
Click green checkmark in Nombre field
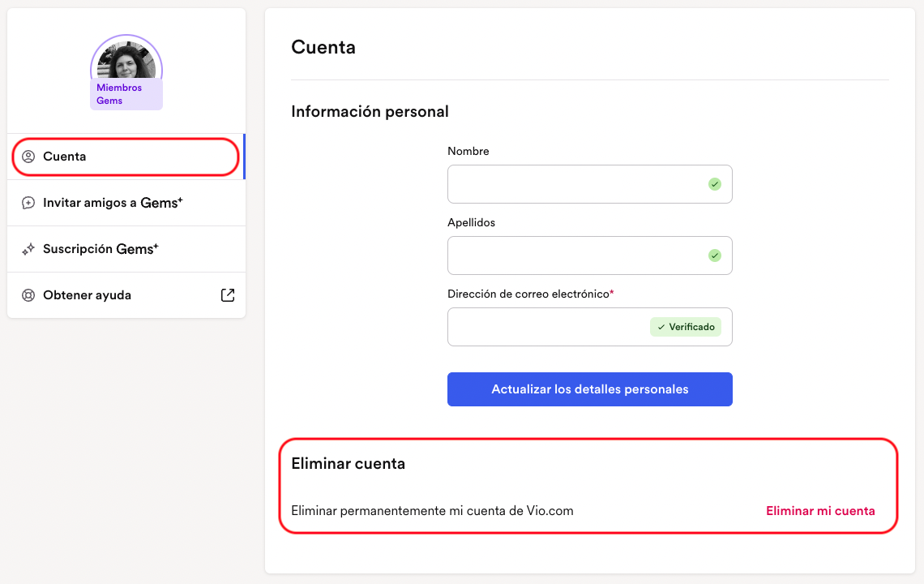point(715,184)
